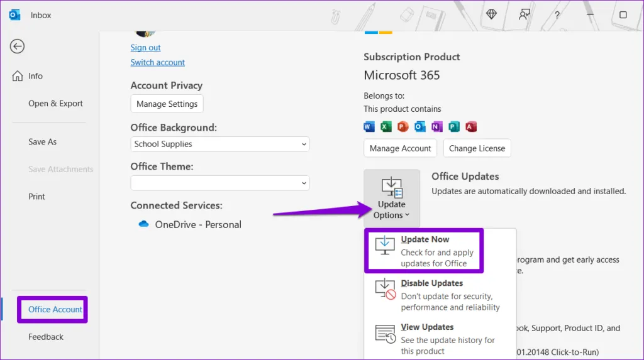Click the Outlook logo in title bar
Image resolution: width=644 pixels, height=360 pixels.
click(14, 14)
